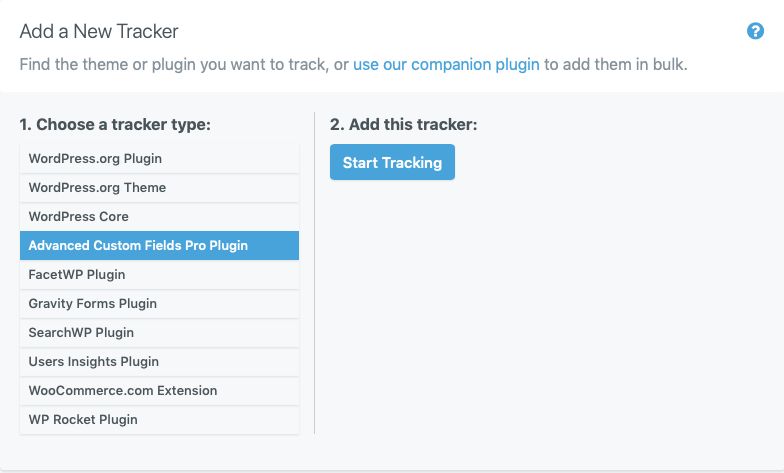Follow the 'use our companion plugin' link
784x473 pixels.
point(446,64)
